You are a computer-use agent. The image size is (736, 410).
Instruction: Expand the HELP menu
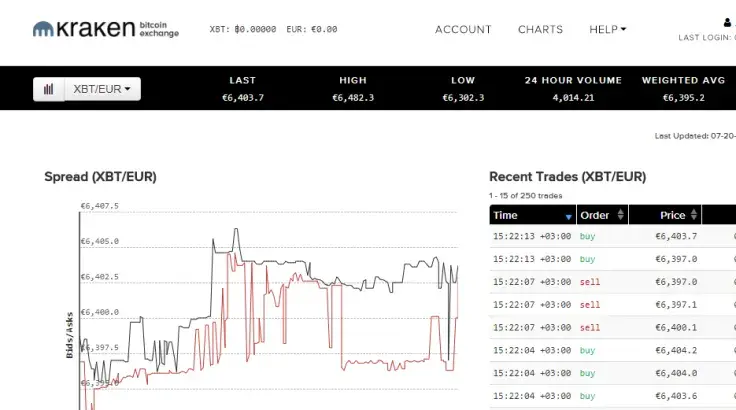tap(607, 29)
